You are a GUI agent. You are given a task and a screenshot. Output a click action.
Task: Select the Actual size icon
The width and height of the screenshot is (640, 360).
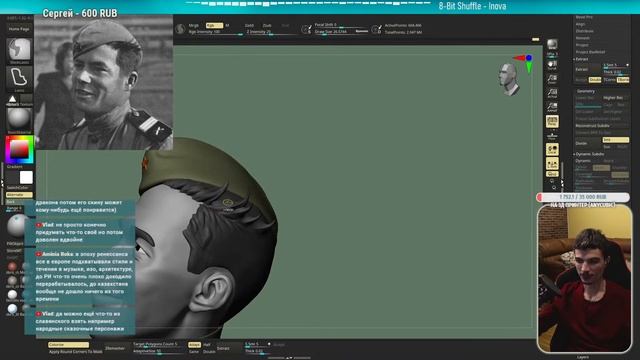[552, 93]
